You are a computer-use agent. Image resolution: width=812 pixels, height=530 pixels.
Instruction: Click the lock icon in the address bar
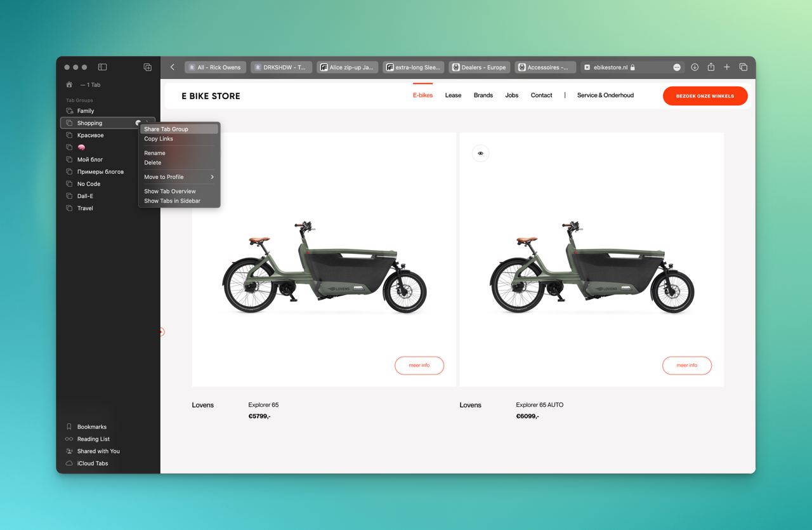point(632,67)
